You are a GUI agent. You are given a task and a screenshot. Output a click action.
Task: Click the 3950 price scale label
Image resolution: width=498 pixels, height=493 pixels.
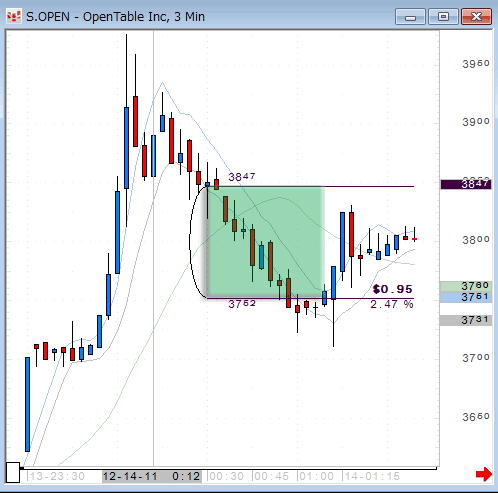(x=476, y=64)
